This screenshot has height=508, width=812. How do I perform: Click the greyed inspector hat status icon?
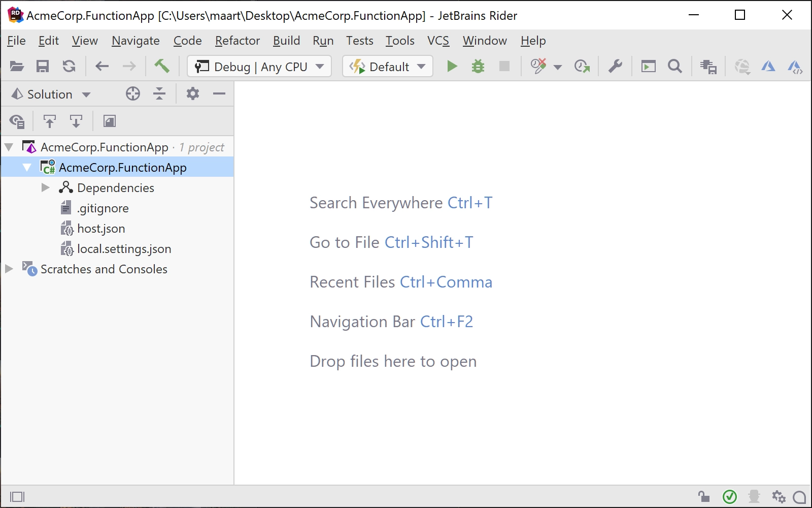point(754,496)
